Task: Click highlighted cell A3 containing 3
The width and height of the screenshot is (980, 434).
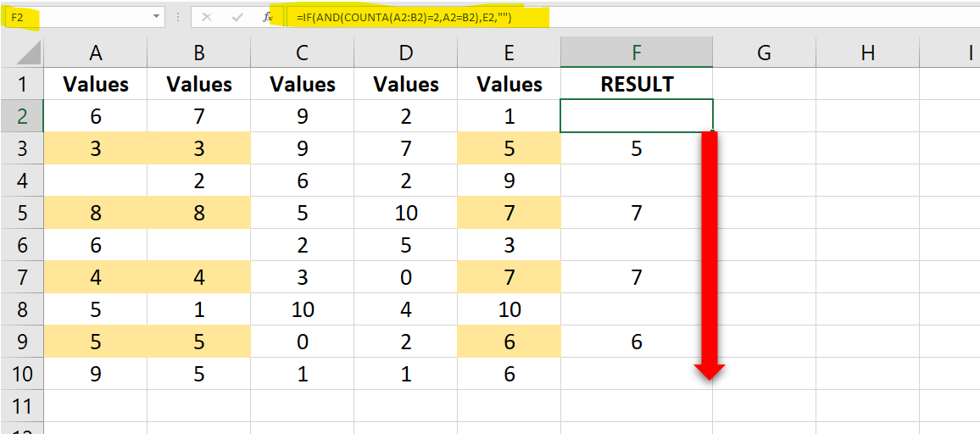Action: click(96, 148)
